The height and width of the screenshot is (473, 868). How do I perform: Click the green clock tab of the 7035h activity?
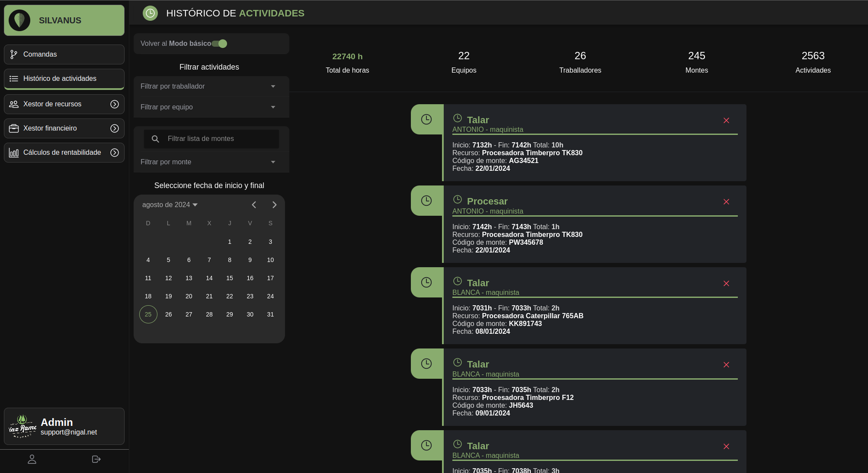[x=427, y=445]
